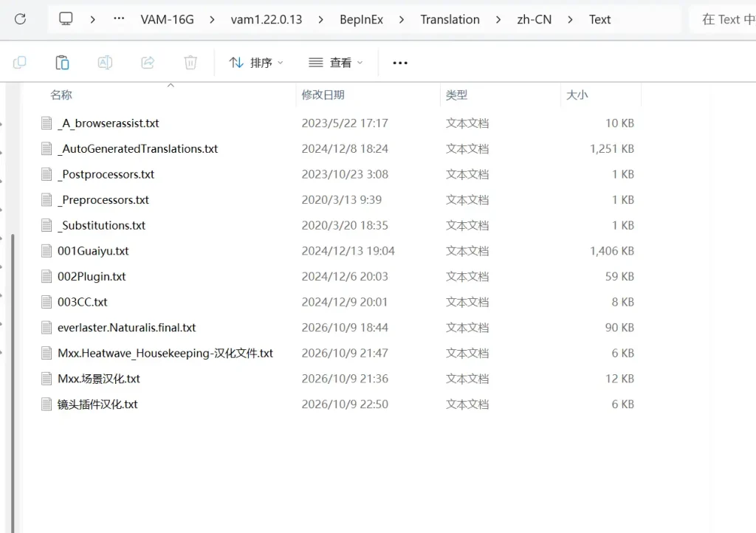Expand chevron after vam1.22.0.13 breadcrumb
The height and width of the screenshot is (533, 756).
[x=320, y=20]
